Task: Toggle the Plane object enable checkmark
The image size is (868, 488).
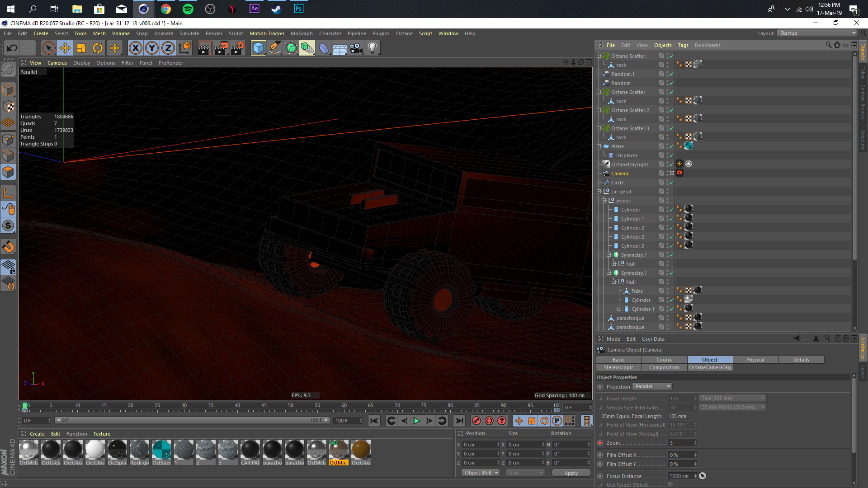Action: click(672, 146)
